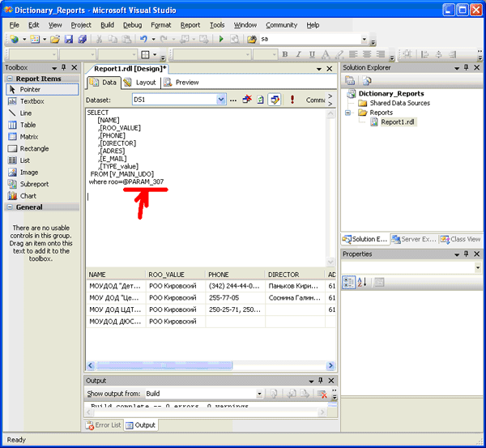Click the Save All icon
This screenshot has width=486, height=448.
point(82,39)
